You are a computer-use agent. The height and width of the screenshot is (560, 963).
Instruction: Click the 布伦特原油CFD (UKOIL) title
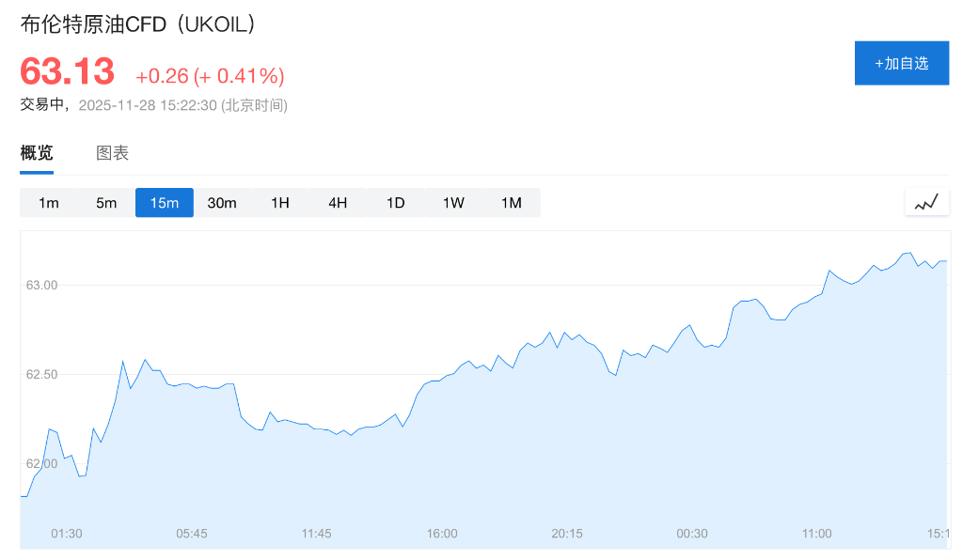click(137, 25)
